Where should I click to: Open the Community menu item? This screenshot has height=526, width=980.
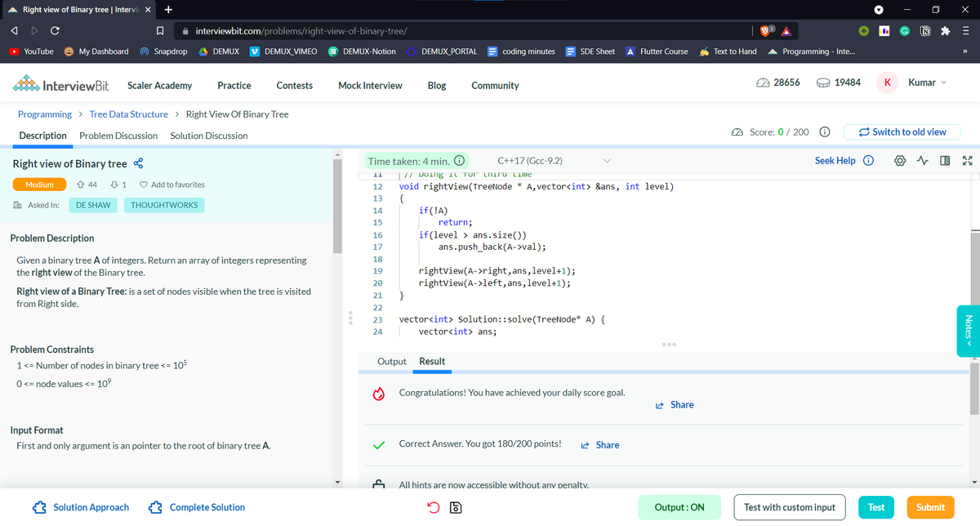point(495,85)
